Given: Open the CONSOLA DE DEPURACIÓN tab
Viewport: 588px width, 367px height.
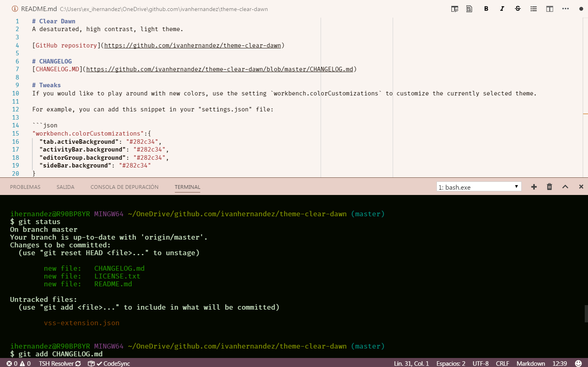Looking at the screenshot, I should pyautogui.click(x=124, y=187).
